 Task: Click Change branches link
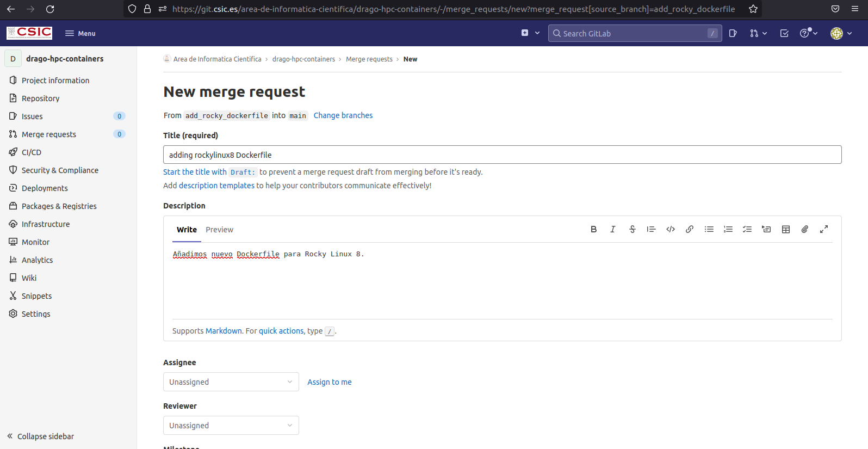(x=343, y=115)
